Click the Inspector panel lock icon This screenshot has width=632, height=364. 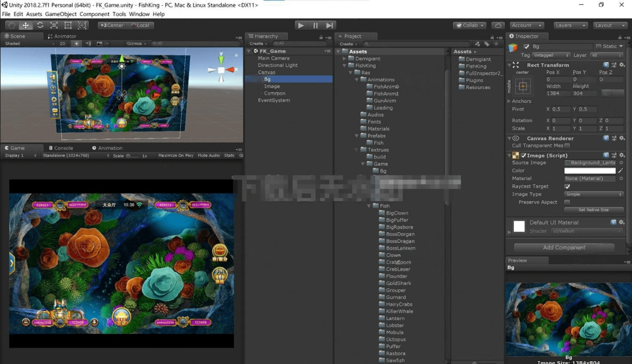620,37
